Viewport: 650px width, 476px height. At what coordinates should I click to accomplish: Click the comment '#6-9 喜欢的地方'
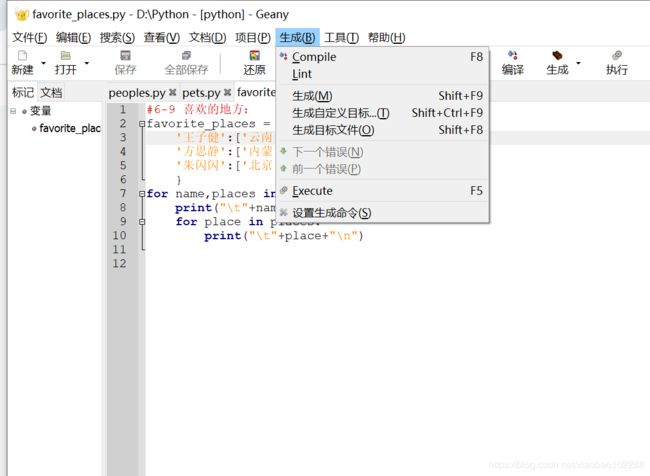[198, 109]
